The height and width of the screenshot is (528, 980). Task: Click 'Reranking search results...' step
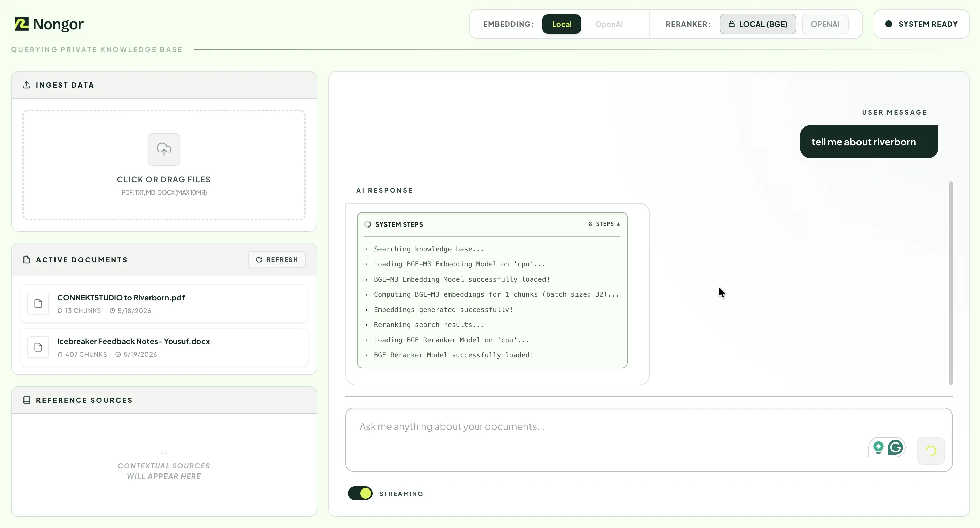pyautogui.click(x=428, y=325)
